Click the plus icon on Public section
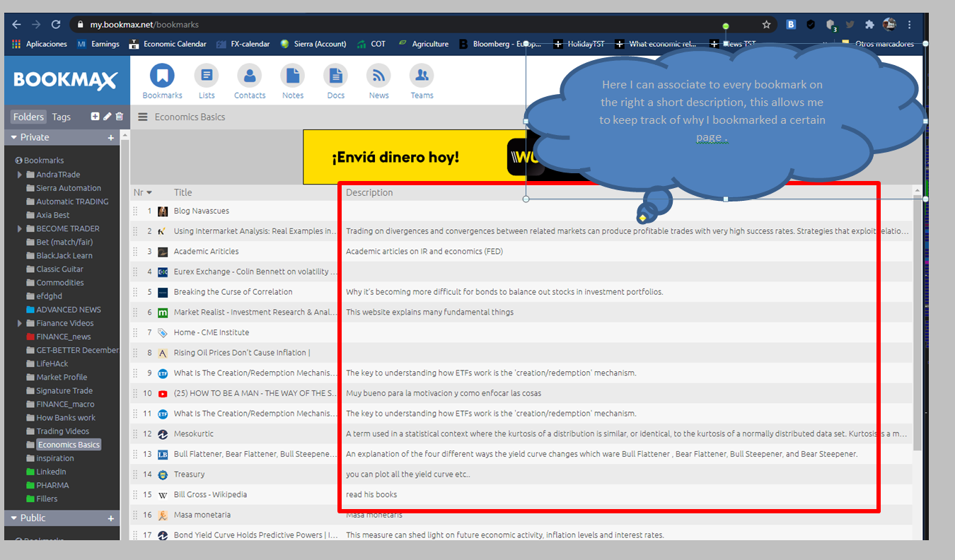The width and height of the screenshot is (955, 560). click(111, 518)
